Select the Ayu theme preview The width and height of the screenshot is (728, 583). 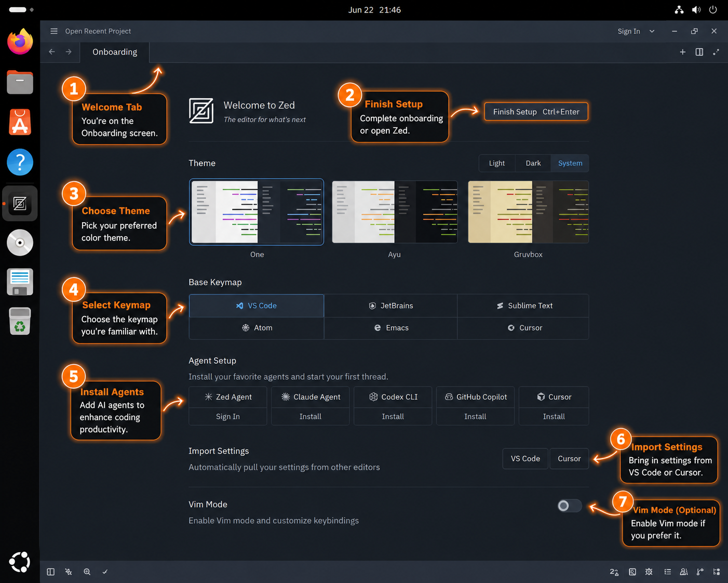pyautogui.click(x=395, y=212)
